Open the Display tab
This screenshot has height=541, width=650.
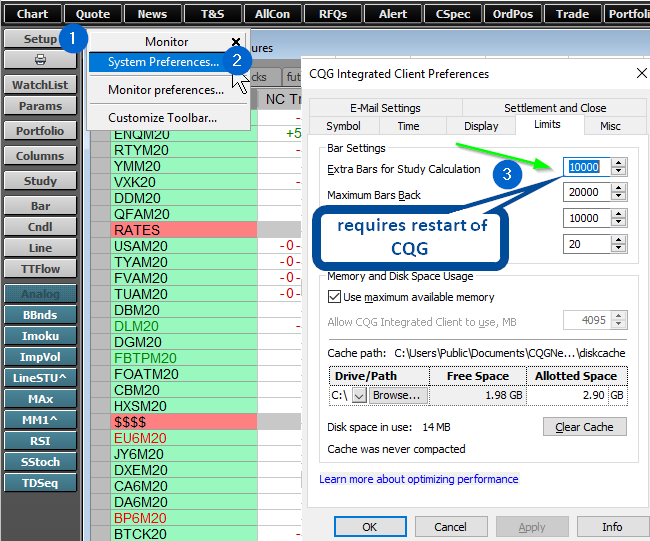click(481, 126)
